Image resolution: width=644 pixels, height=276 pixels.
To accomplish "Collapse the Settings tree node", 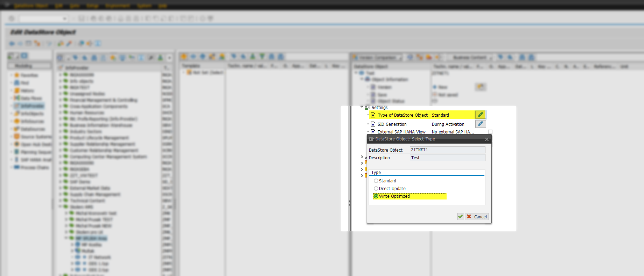I will tap(362, 107).
